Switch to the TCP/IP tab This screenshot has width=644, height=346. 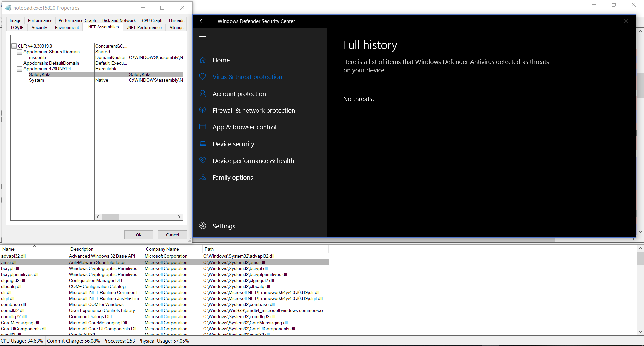click(x=17, y=28)
